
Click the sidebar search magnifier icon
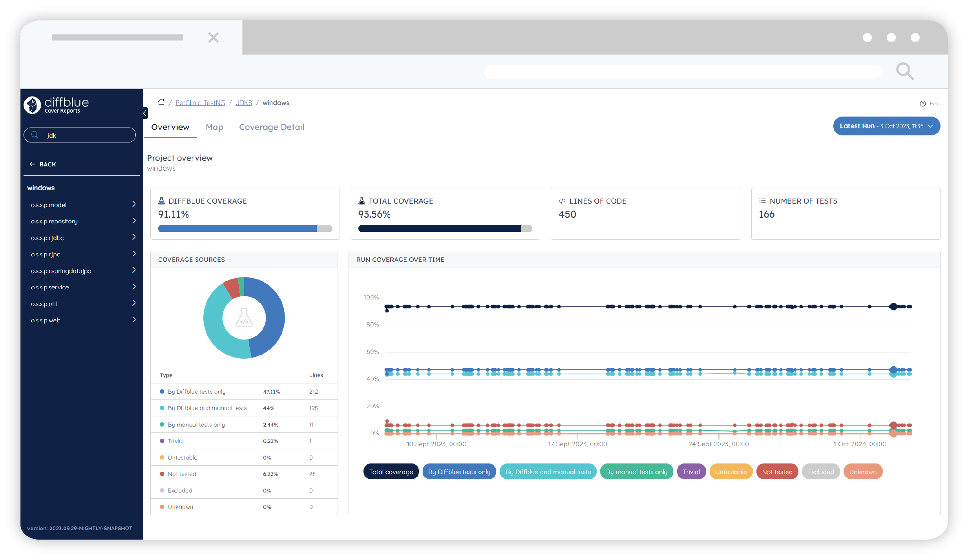click(35, 135)
